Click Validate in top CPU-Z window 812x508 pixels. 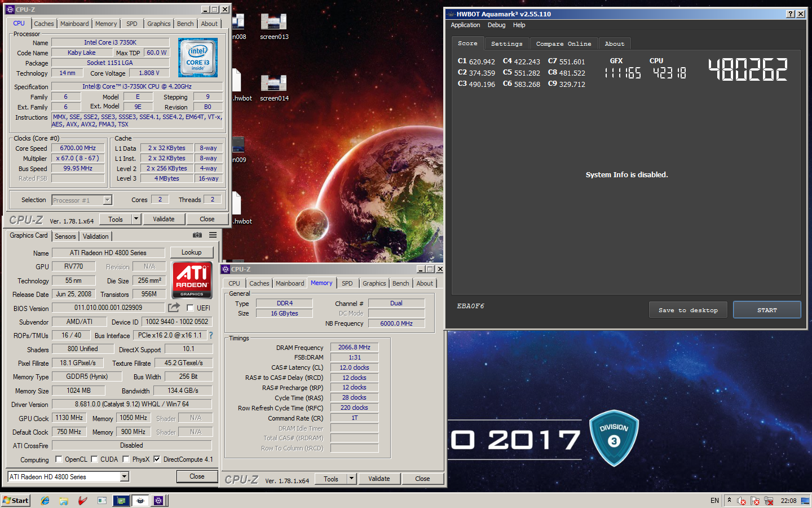coord(164,219)
